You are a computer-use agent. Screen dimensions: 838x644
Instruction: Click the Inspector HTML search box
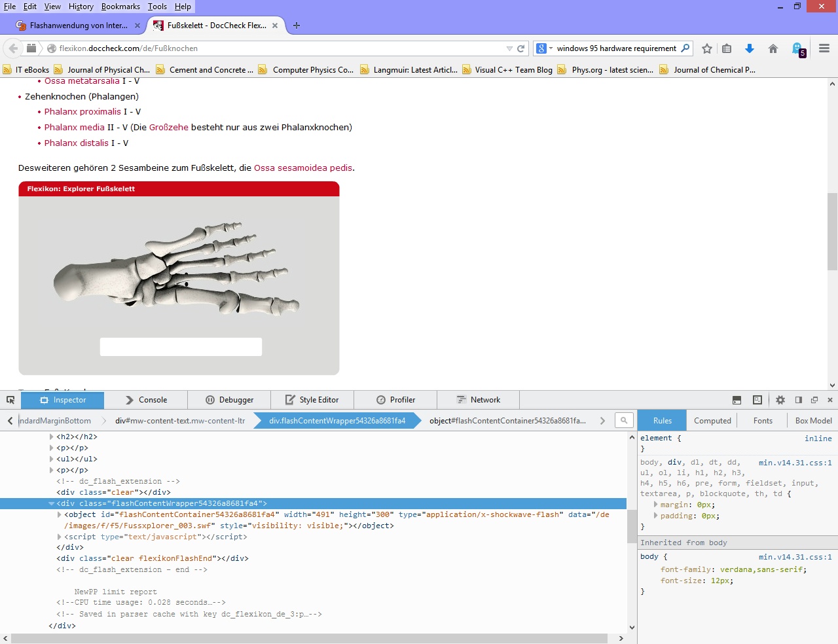click(624, 421)
